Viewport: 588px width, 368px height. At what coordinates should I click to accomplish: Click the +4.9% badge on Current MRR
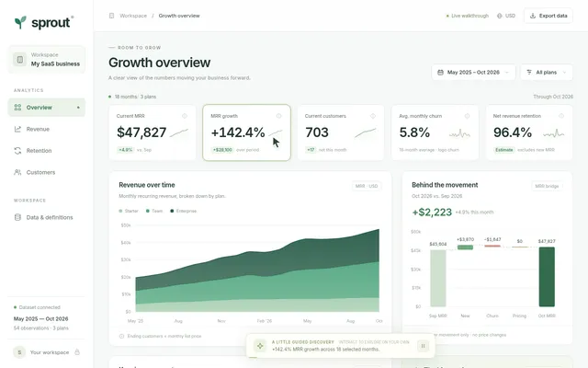click(x=126, y=150)
